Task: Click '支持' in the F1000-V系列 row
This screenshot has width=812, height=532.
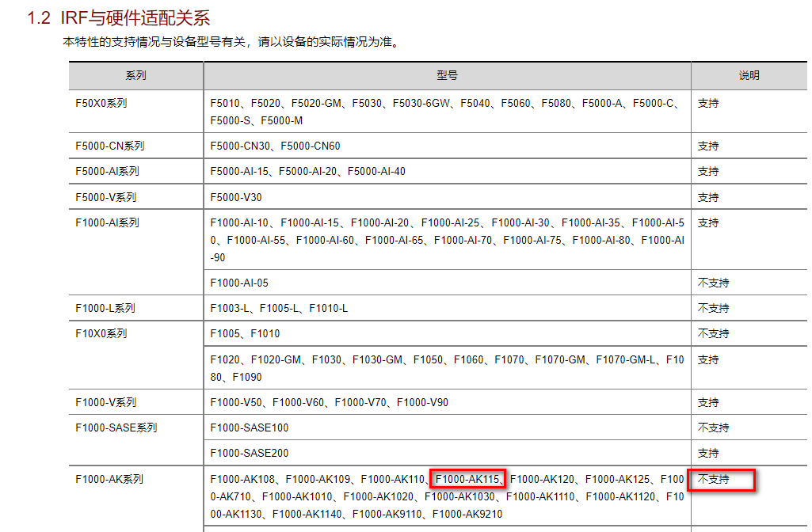Action: click(x=708, y=402)
